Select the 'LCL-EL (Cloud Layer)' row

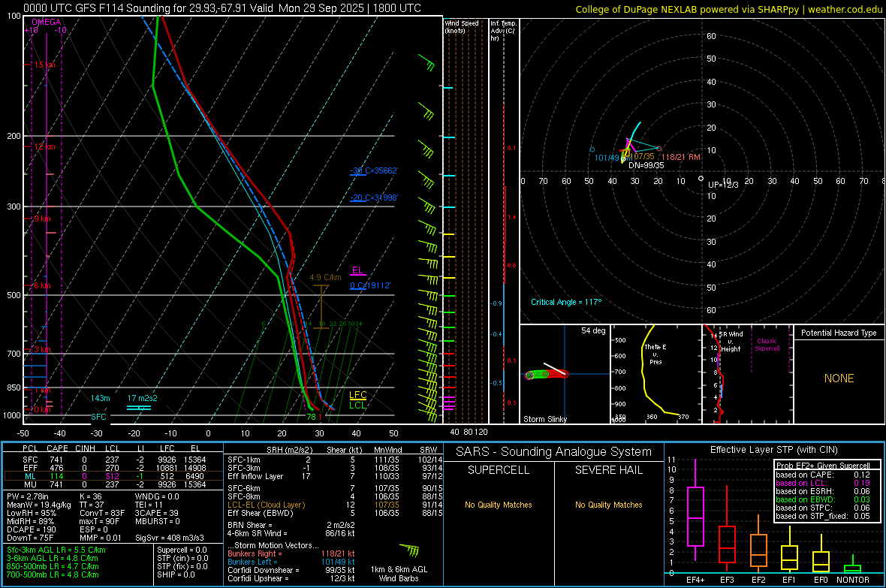tap(333, 505)
